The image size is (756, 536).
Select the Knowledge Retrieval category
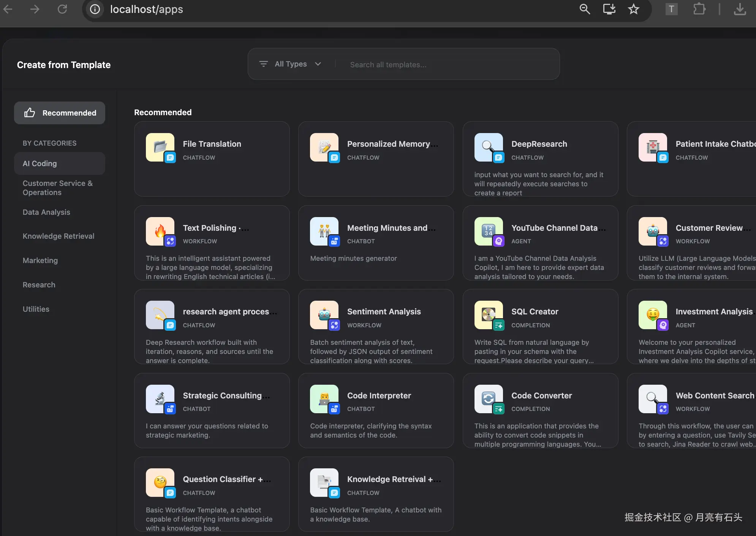tap(59, 236)
